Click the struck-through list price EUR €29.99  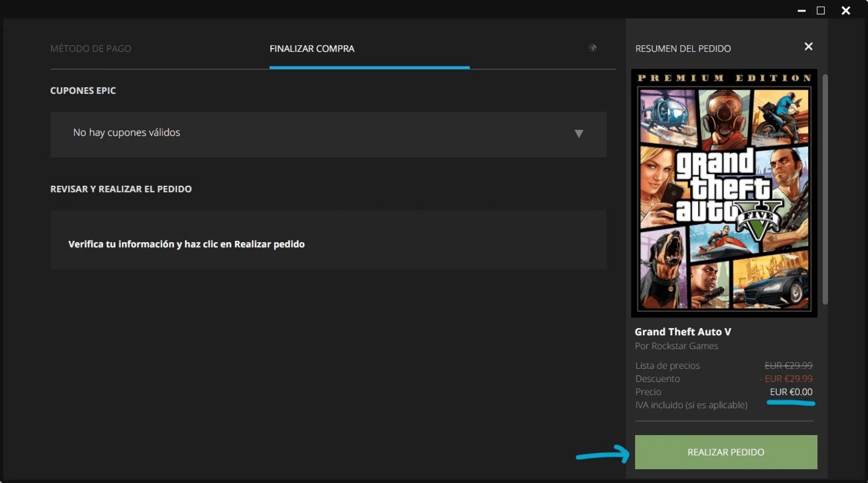[x=788, y=366]
